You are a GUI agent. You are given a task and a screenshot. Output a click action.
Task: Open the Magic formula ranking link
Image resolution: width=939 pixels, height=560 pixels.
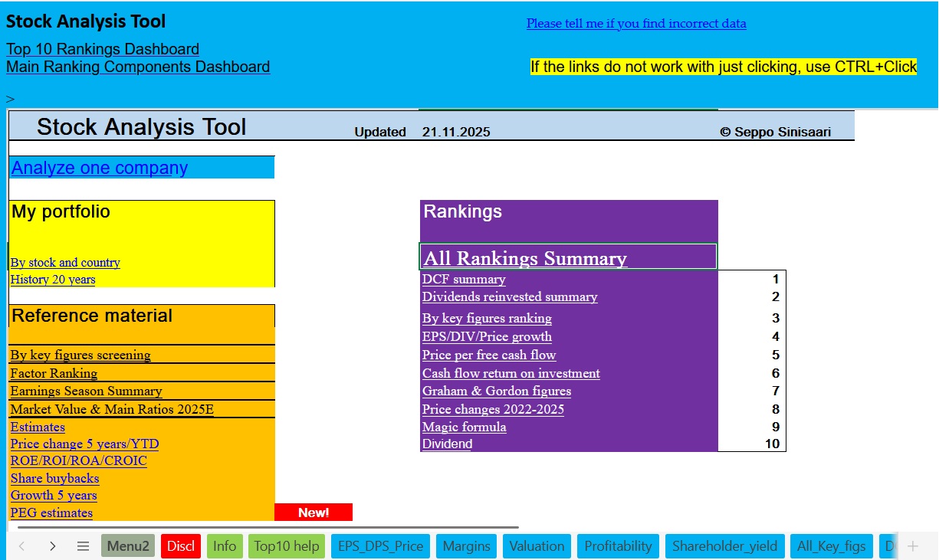tap(464, 427)
